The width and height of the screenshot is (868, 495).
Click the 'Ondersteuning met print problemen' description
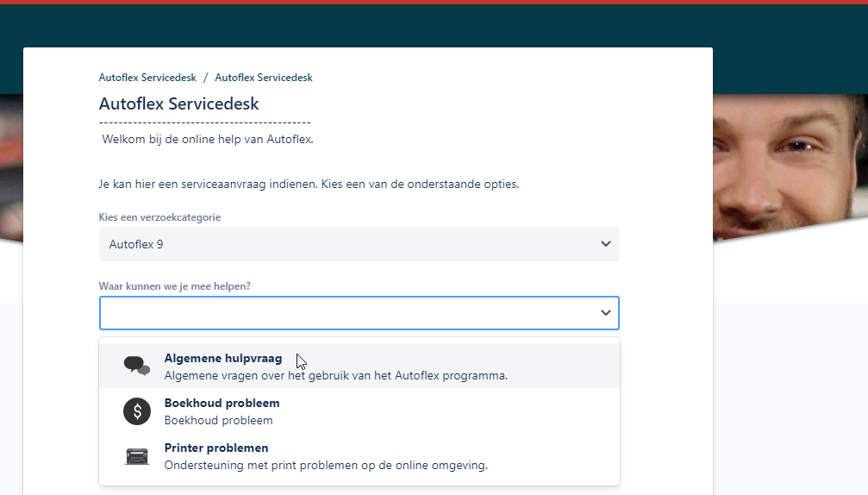click(325, 465)
